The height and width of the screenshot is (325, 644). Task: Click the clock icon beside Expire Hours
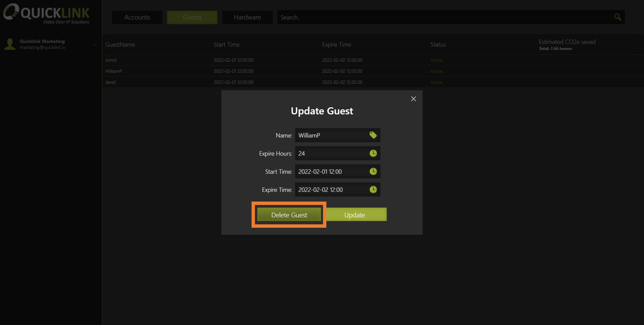pos(373,153)
